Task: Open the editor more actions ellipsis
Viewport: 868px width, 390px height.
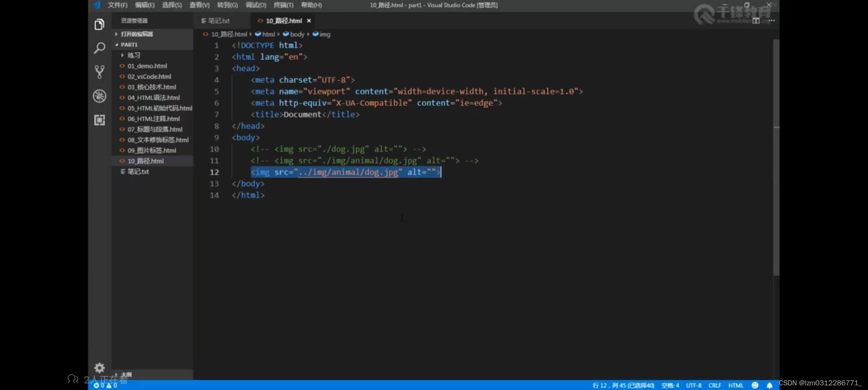Action: click(772, 21)
